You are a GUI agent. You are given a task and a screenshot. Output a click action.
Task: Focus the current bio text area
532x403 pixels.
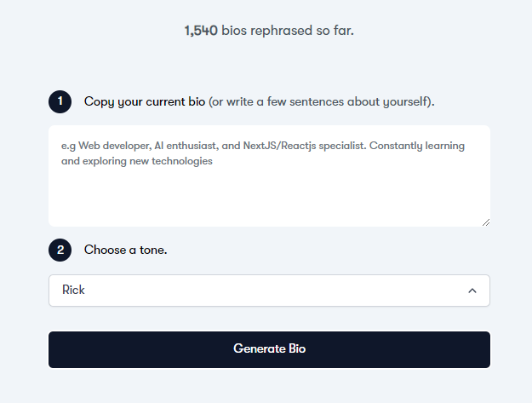[269, 176]
